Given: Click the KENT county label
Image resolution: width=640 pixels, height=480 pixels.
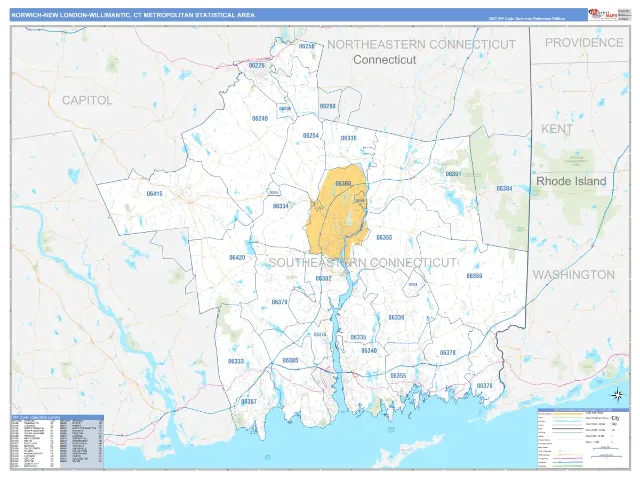Looking at the screenshot, I should (557, 129).
